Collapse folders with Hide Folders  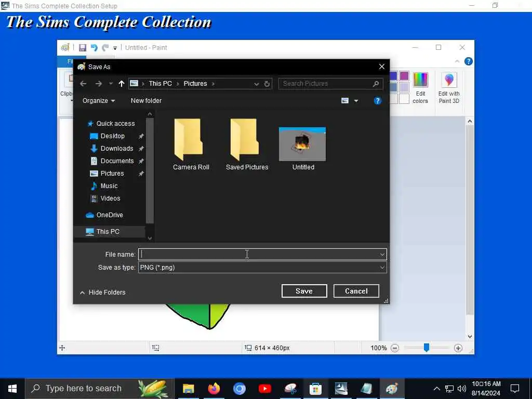[x=102, y=292]
